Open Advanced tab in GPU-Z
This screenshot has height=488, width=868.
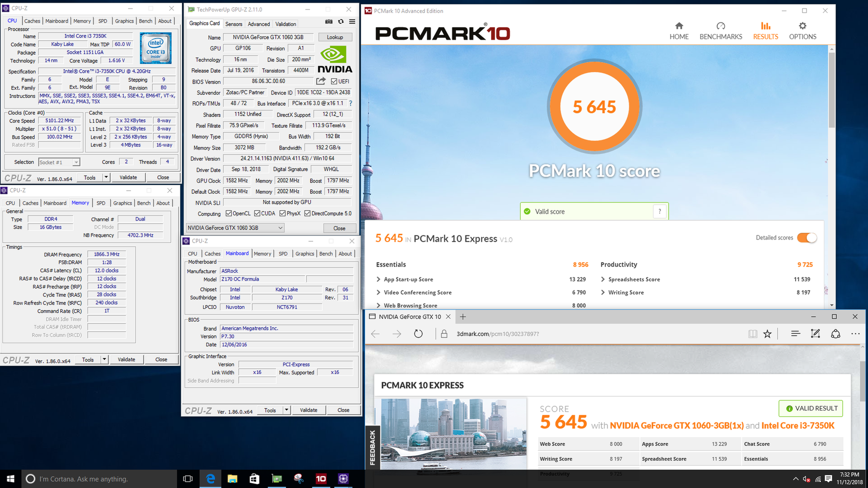(259, 24)
